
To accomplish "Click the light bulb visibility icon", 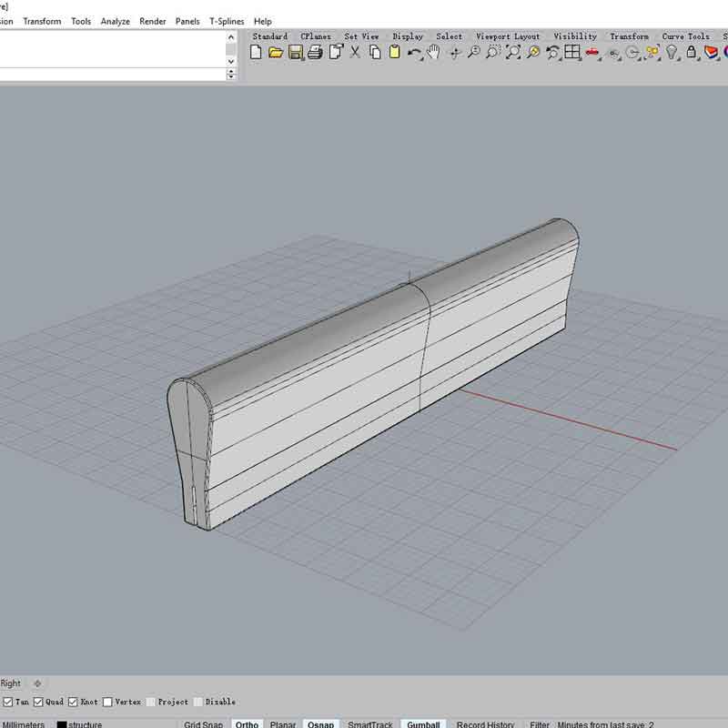I will 672,53.
